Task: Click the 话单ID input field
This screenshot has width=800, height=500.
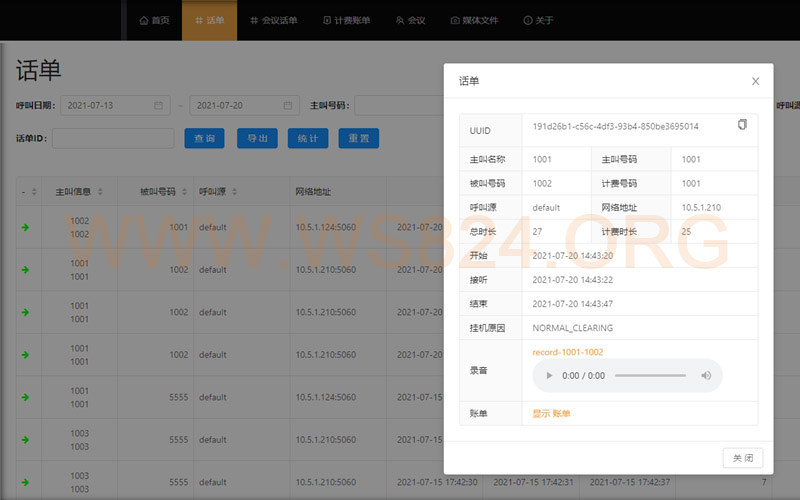Action: 113,138
